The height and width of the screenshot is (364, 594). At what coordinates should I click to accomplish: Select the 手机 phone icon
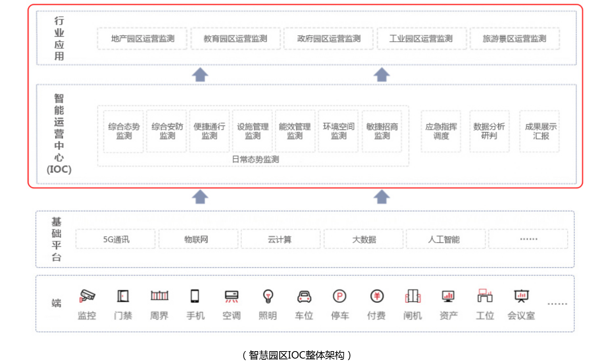click(x=195, y=296)
